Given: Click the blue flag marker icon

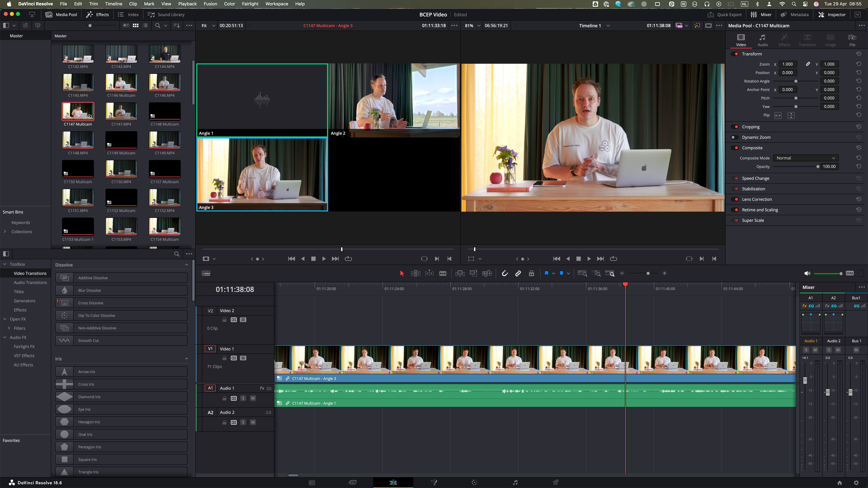Looking at the screenshot, I should pos(546,273).
